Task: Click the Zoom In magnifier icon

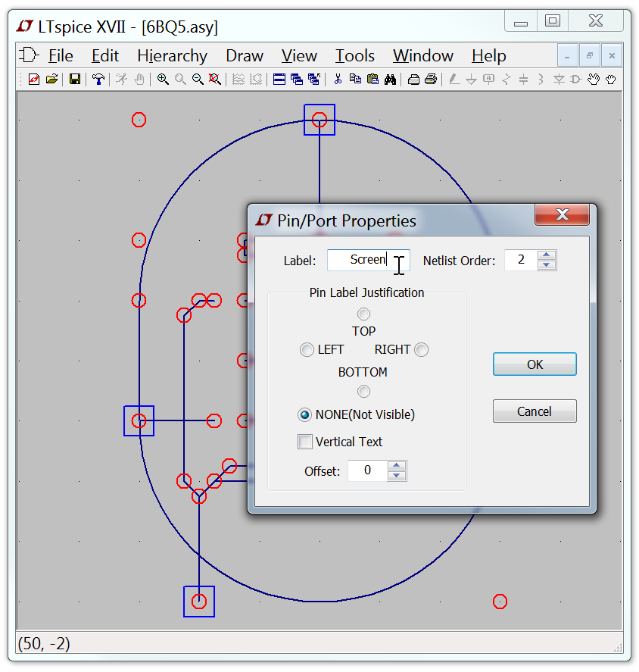Action: pos(163,79)
